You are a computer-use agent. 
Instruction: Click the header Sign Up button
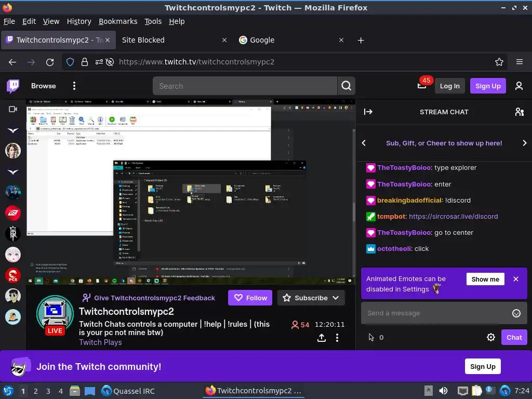coord(487,86)
